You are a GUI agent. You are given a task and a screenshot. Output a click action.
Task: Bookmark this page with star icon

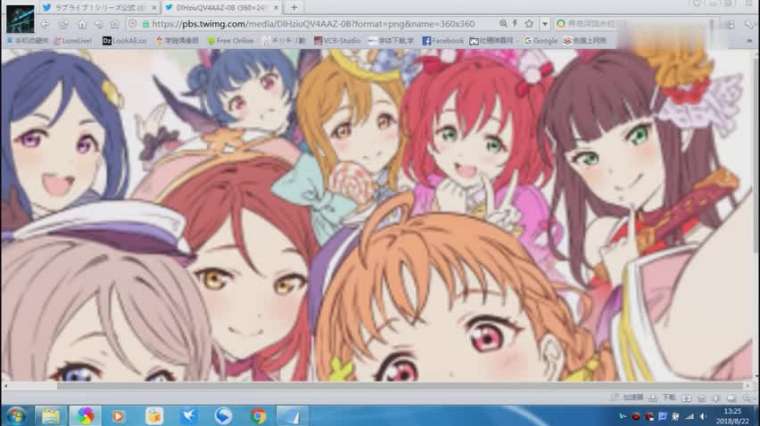point(529,23)
